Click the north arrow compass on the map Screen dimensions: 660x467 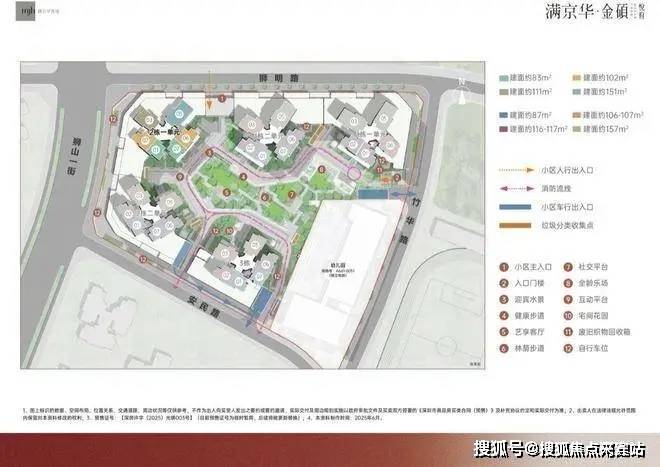(462, 91)
